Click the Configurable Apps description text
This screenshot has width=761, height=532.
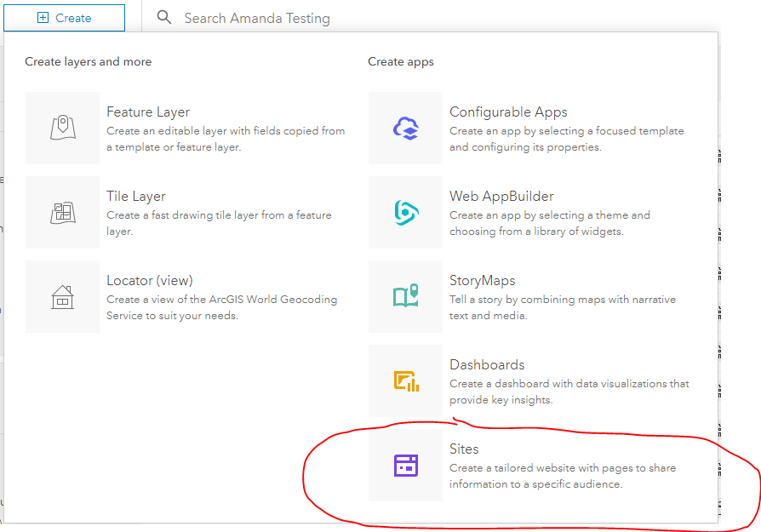coord(566,139)
